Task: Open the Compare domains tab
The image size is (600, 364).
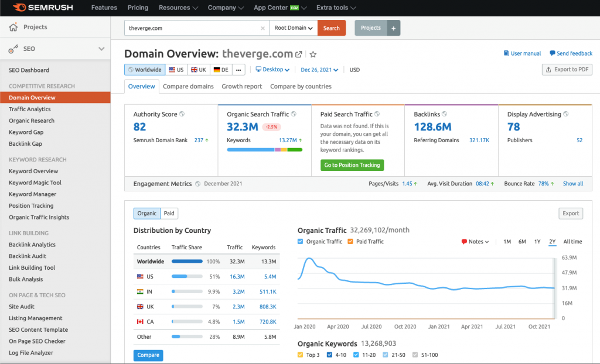Action: click(x=188, y=87)
